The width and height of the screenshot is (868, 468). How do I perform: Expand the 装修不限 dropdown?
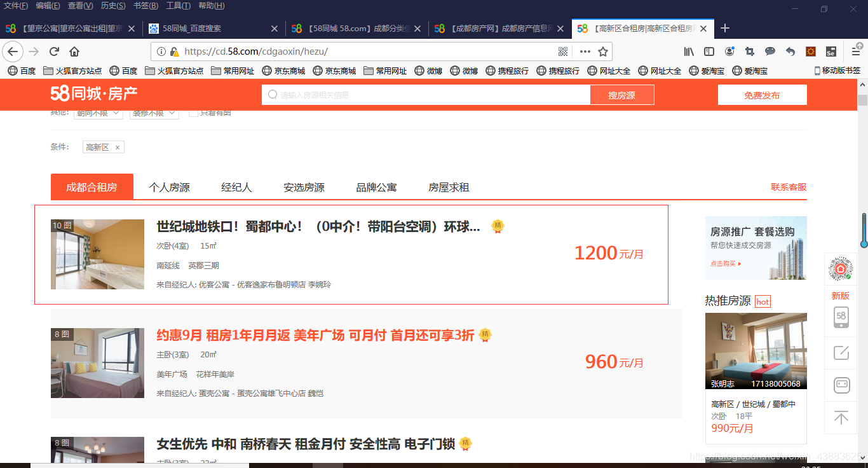point(154,113)
